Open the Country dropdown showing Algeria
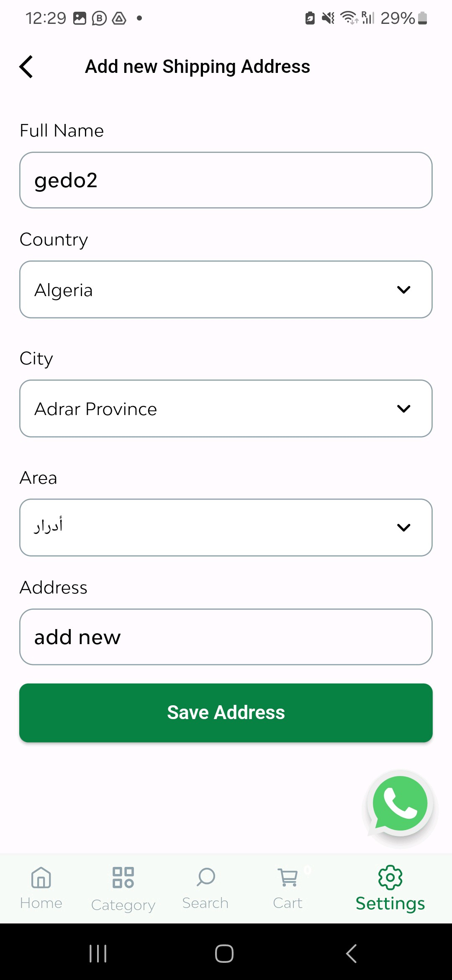Screen dimensions: 452x980 (x=226, y=290)
